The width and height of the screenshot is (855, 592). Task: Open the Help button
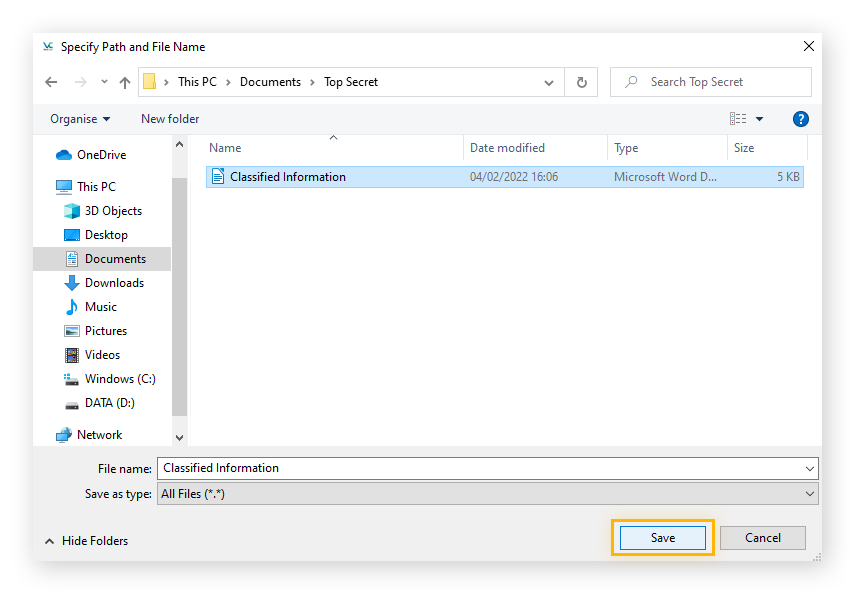[x=800, y=118]
